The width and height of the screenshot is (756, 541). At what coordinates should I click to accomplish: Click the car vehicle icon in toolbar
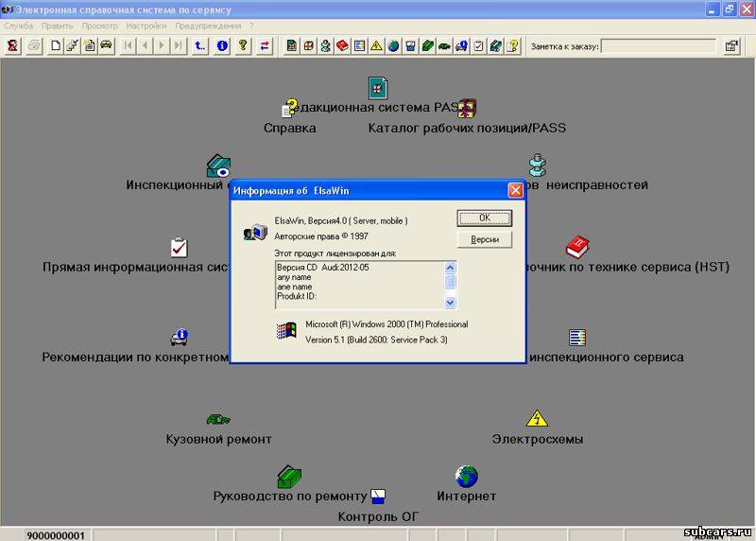[x=106, y=45]
